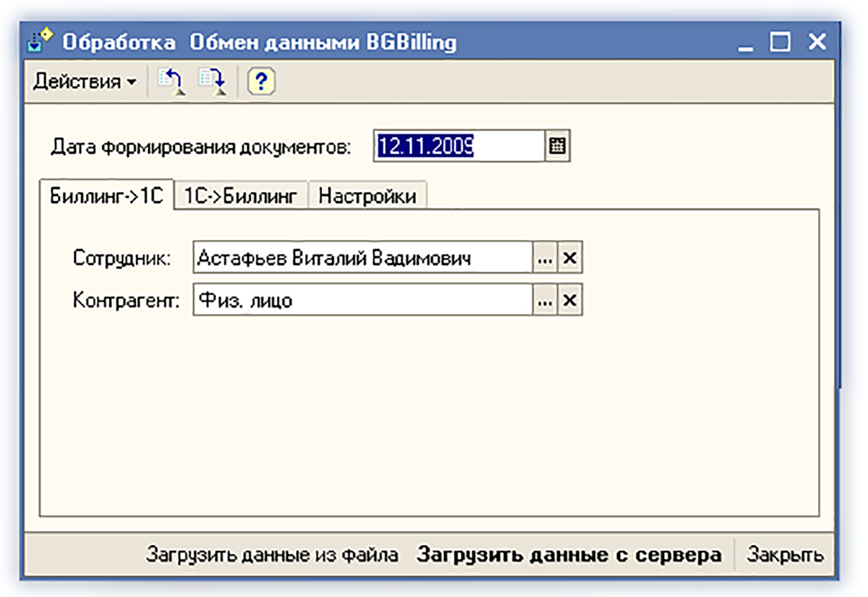Switch to the 1С->Биллинг tab
This screenshot has height=597, width=868.
(241, 196)
